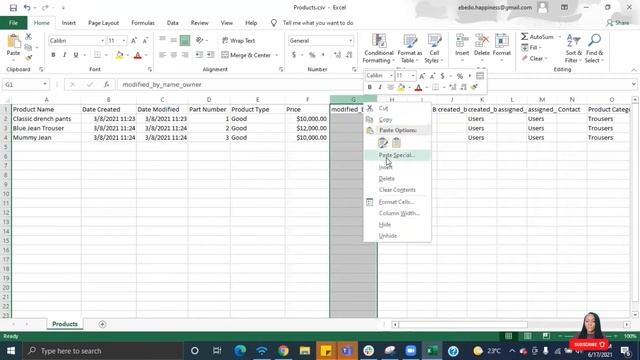Screen dimensions: 640x360
Task: Click the Windows Start button
Action: (11, 351)
